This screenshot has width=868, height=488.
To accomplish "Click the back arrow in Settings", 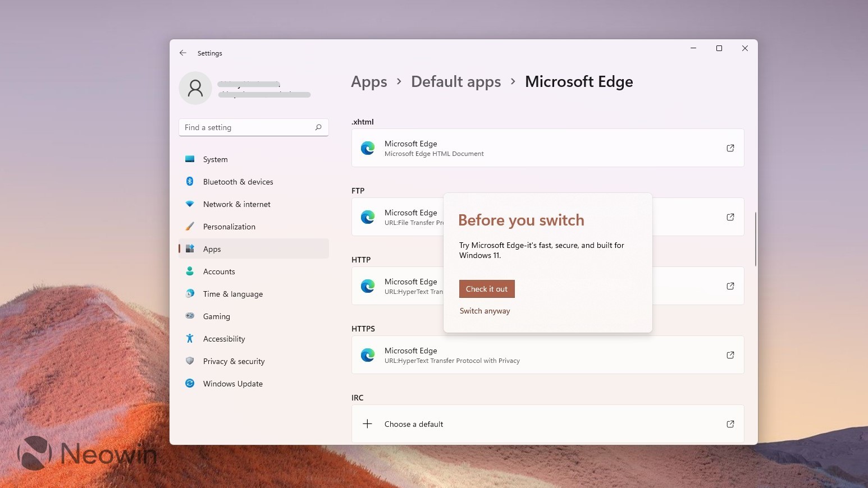I will [183, 53].
